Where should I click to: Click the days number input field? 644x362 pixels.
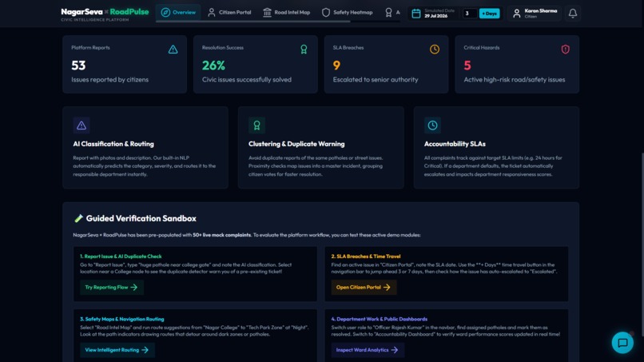click(x=470, y=13)
